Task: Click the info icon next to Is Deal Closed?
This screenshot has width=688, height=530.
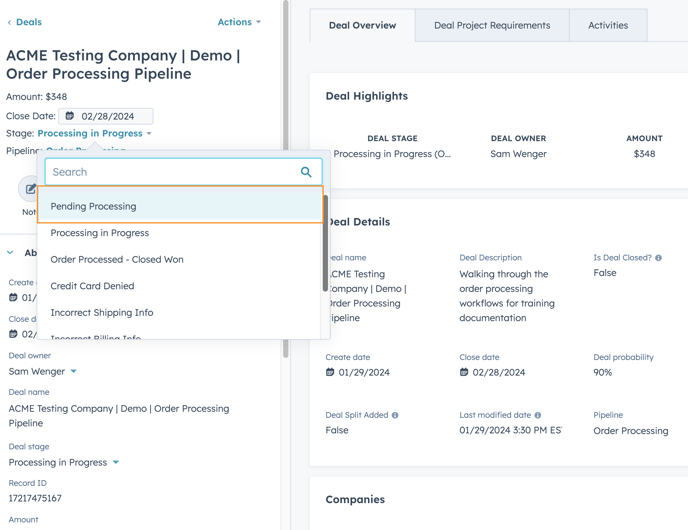Action: (658, 258)
